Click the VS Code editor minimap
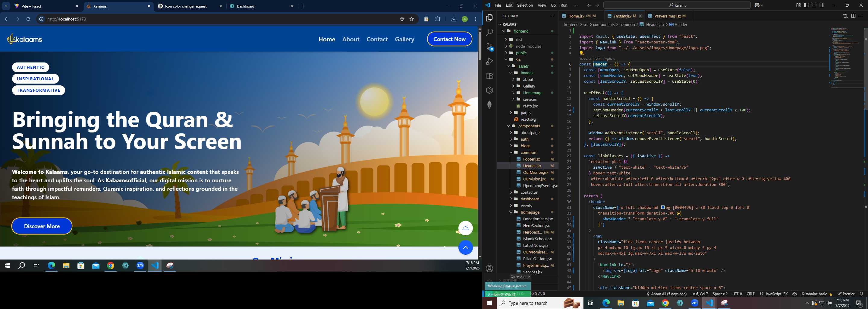Image resolution: width=868 pixels, height=309 pixels. point(846,58)
